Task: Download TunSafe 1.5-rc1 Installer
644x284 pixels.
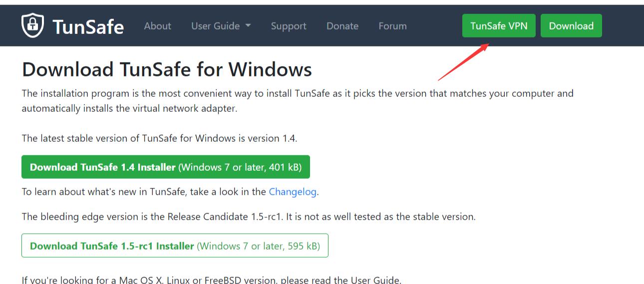Action: pos(175,246)
